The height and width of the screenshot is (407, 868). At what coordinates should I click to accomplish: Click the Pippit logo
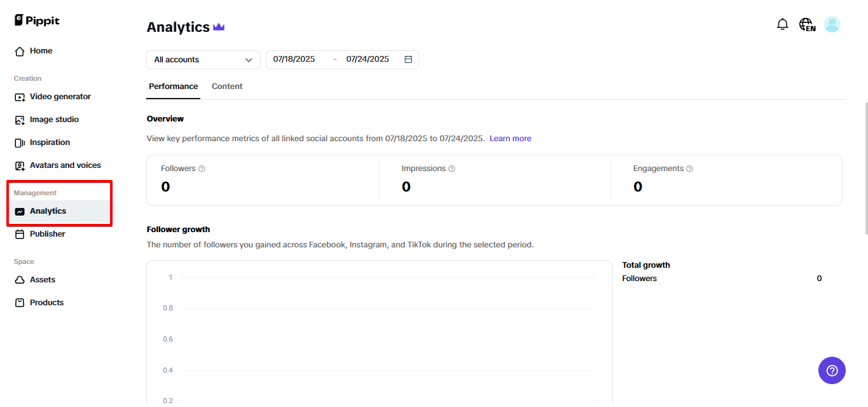pos(36,20)
